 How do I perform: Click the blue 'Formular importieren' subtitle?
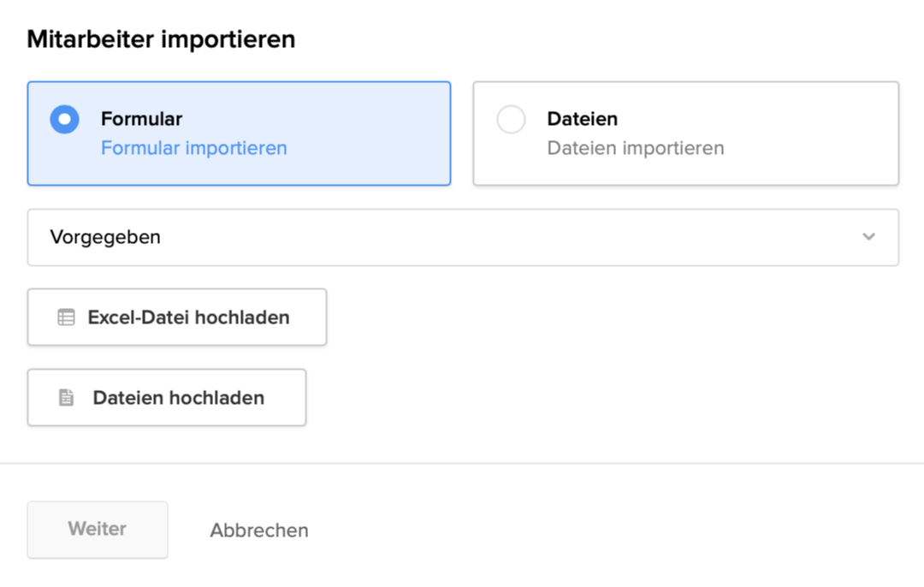click(193, 148)
